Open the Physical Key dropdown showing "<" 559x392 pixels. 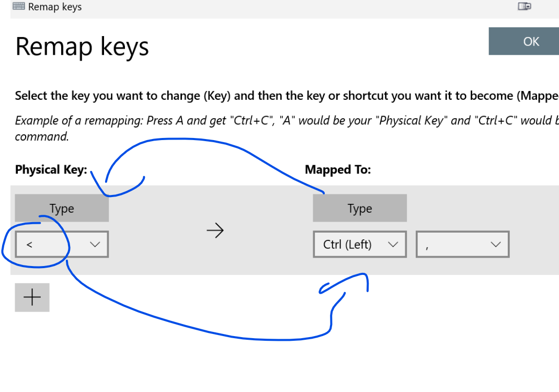(x=61, y=244)
